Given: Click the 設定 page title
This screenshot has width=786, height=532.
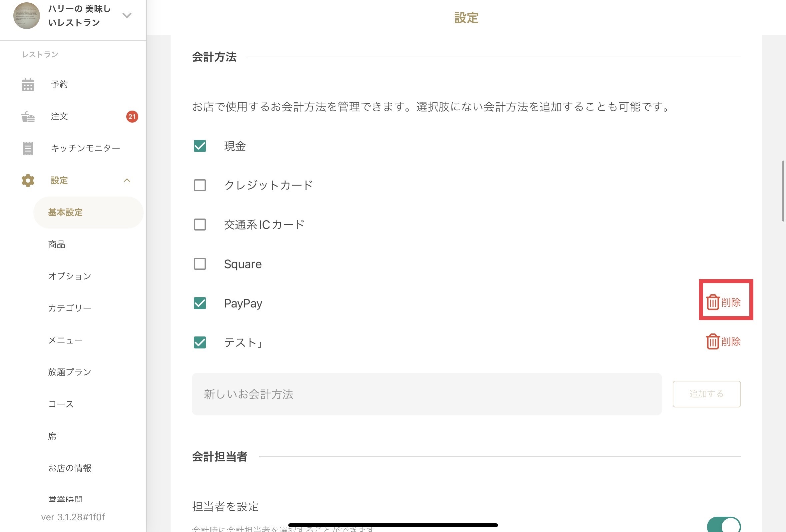Looking at the screenshot, I should tap(466, 18).
